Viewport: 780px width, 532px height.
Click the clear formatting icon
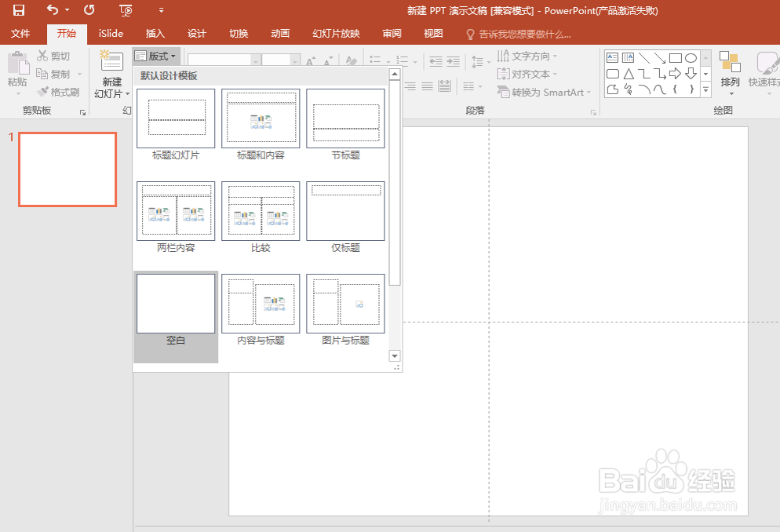352,61
